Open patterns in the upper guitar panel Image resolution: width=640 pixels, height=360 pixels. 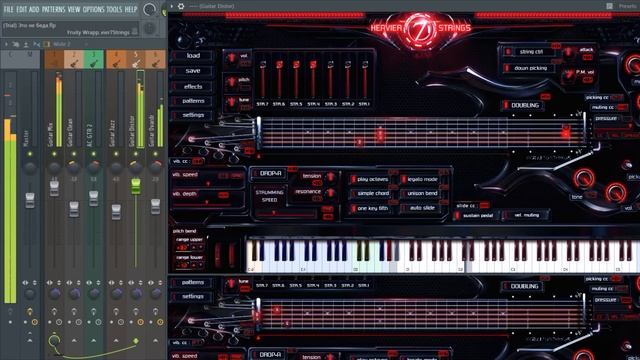[x=193, y=101]
